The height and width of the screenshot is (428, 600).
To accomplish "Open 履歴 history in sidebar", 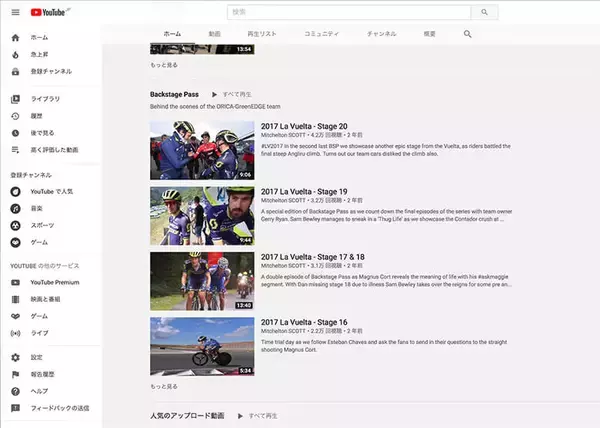I will coord(15,116).
